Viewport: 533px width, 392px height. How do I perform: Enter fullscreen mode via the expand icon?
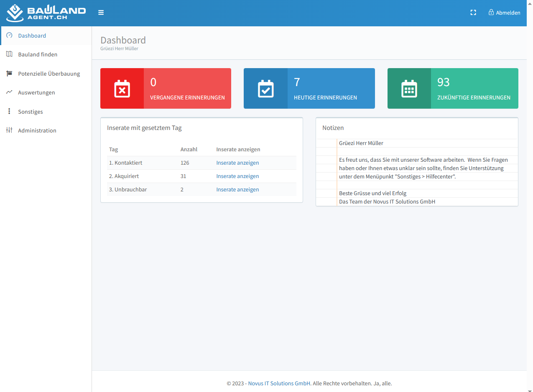point(473,13)
